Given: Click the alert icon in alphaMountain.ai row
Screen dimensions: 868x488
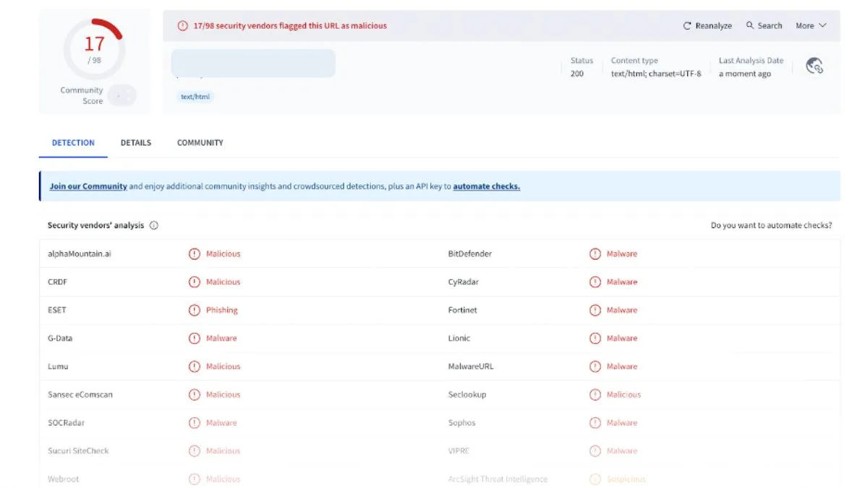Looking at the screenshot, I should [194, 254].
